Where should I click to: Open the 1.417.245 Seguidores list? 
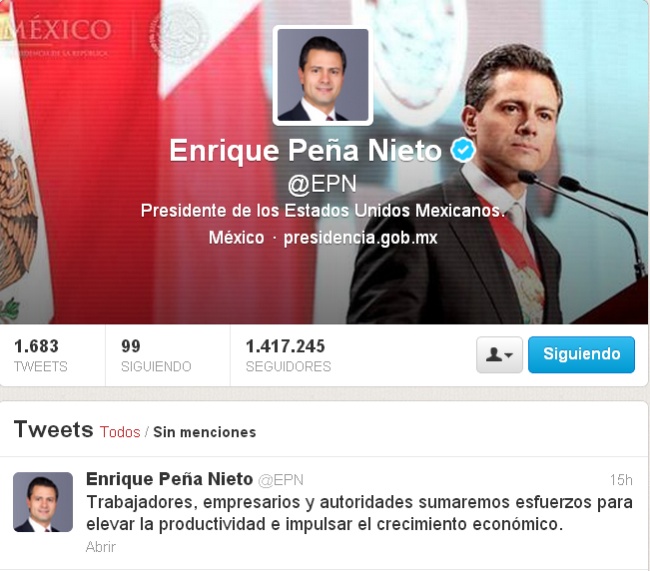pos(288,355)
